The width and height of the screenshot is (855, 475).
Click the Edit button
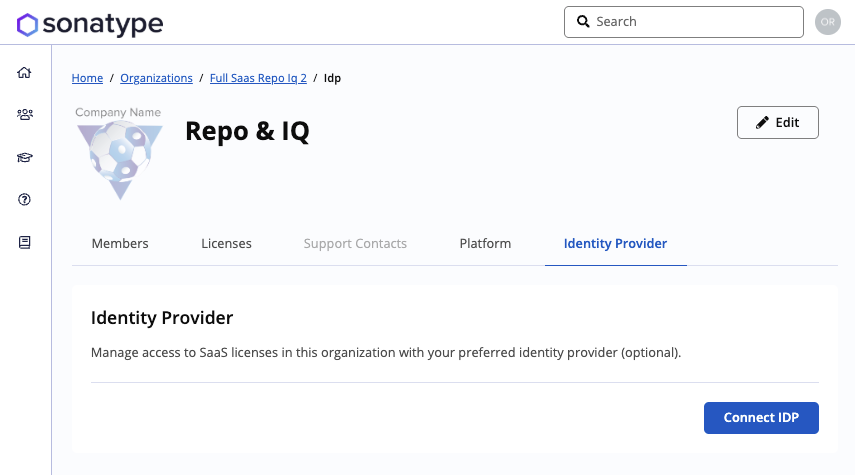point(778,123)
